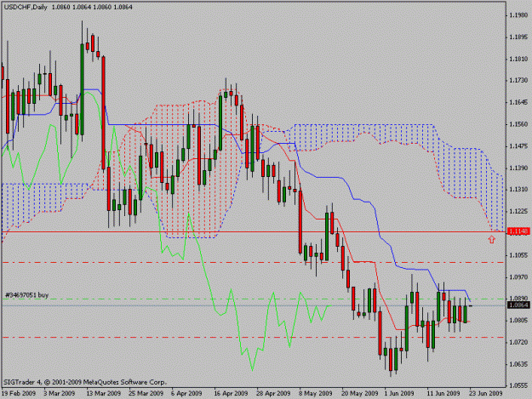Click the 1.1225 price axis label
The image size is (532, 399).
[519, 212]
